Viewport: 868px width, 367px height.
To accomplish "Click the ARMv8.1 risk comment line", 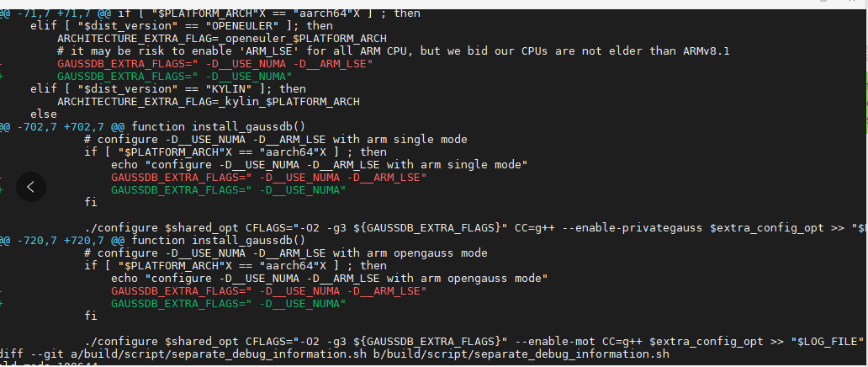I will [x=393, y=51].
